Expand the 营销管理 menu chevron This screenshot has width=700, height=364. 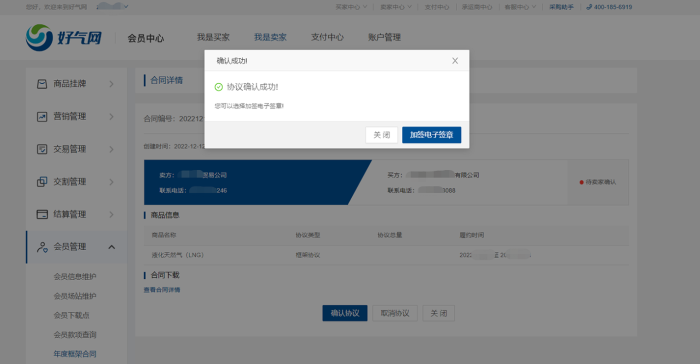[112, 117]
